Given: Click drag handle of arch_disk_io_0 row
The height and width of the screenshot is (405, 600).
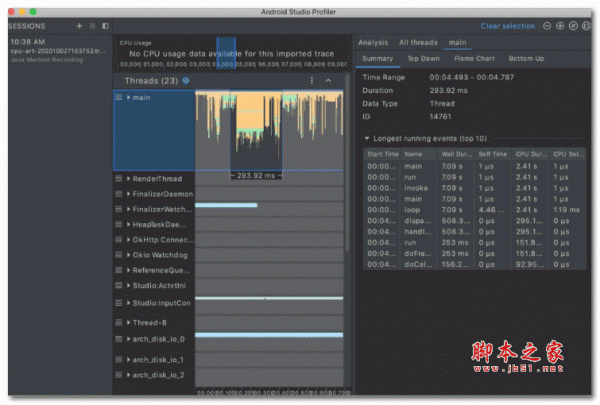Looking at the screenshot, I should tap(119, 339).
